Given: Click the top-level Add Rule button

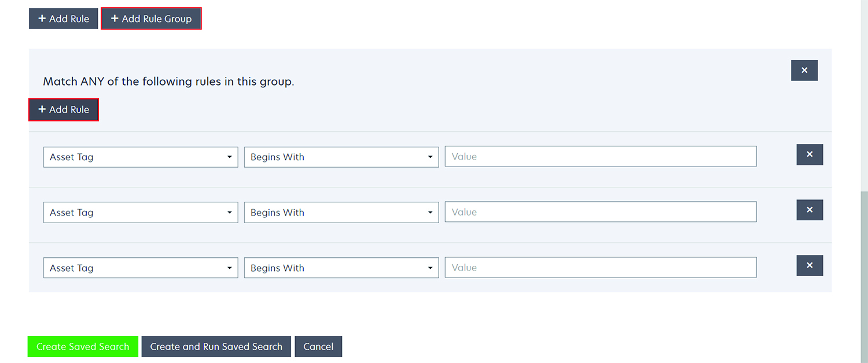Looking at the screenshot, I should pos(64,18).
